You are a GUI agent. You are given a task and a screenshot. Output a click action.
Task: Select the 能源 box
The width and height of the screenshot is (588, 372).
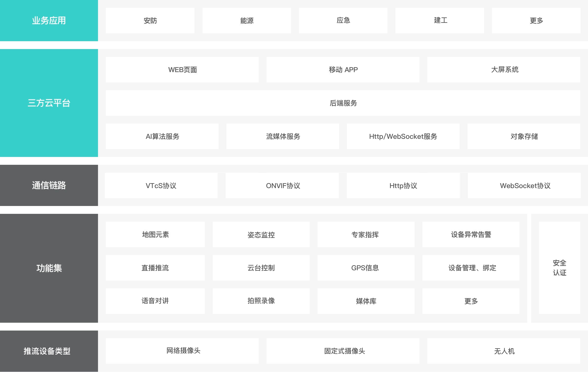click(246, 20)
